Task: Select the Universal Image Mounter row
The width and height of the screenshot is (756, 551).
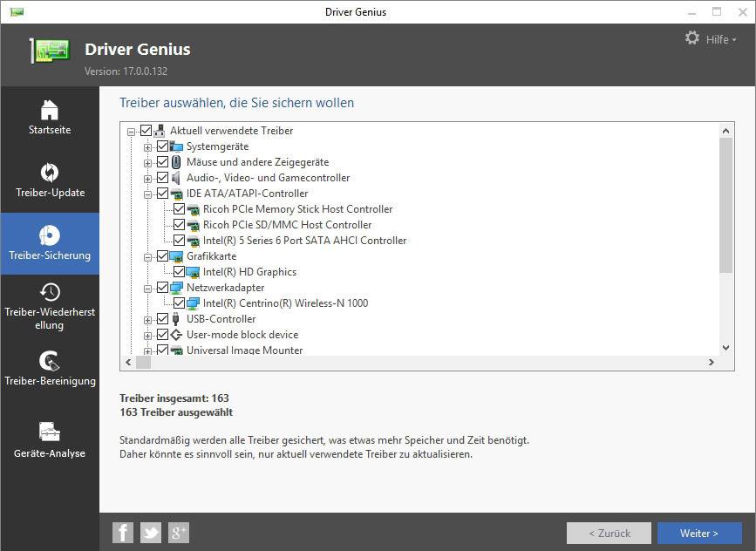Action: (x=244, y=350)
